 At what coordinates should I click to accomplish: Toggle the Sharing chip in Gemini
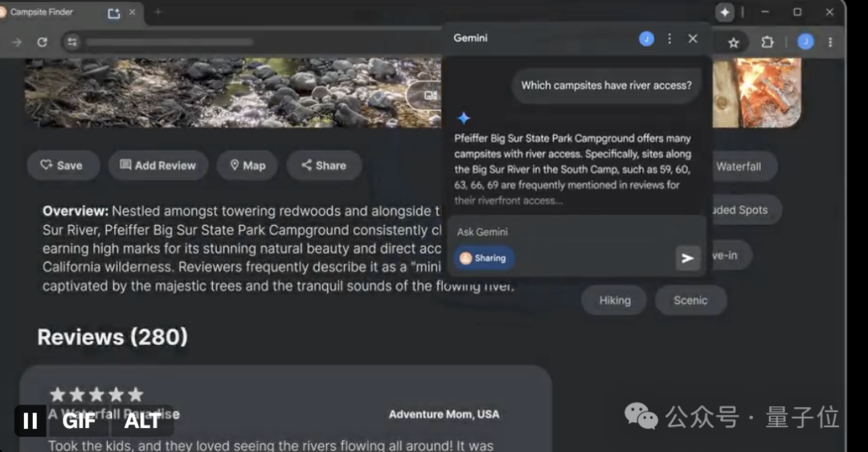(484, 258)
